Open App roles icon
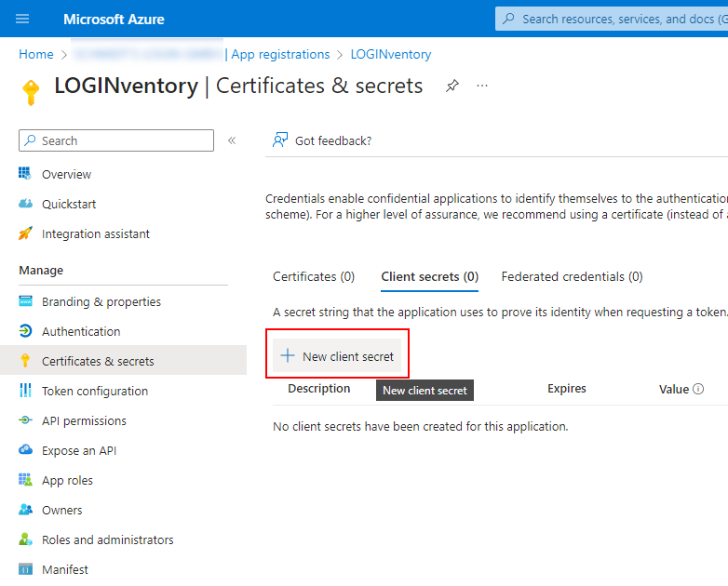Image resolution: width=728 pixels, height=586 pixels. click(x=25, y=479)
